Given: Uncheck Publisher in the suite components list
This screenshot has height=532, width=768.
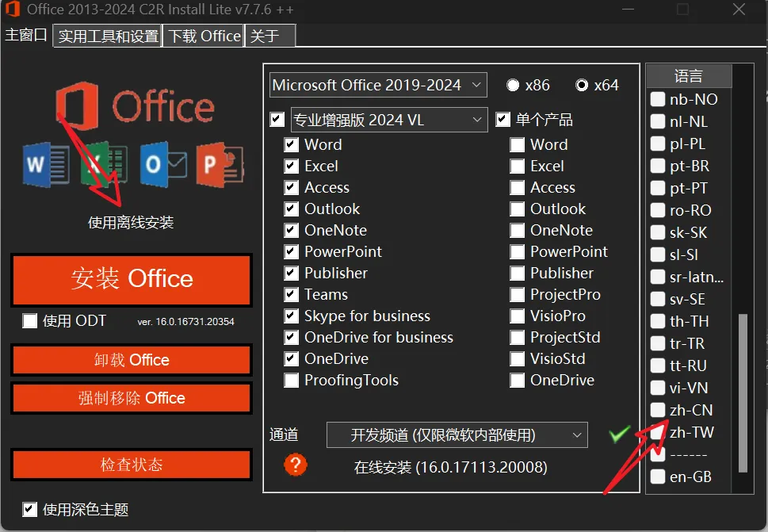Looking at the screenshot, I should click(292, 273).
